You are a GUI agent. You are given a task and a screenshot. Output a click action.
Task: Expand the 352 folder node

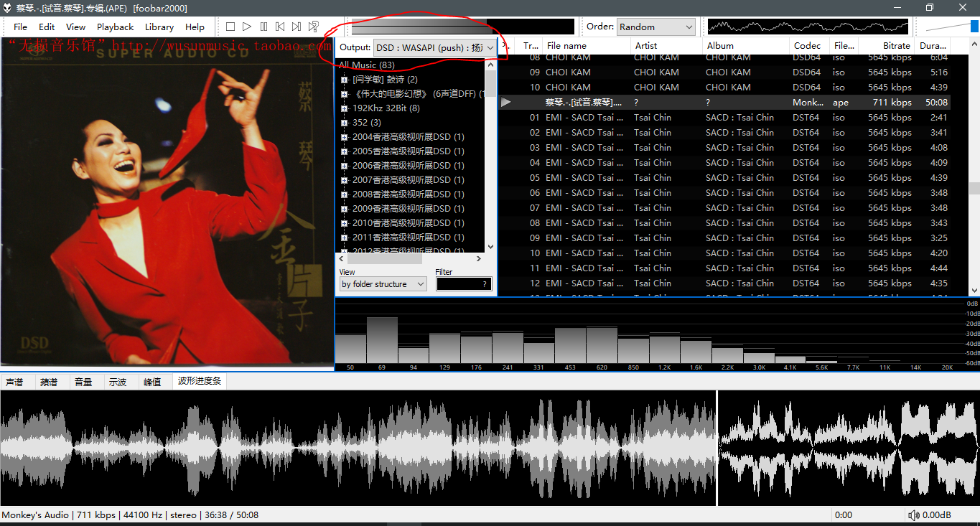click(345, 123)
